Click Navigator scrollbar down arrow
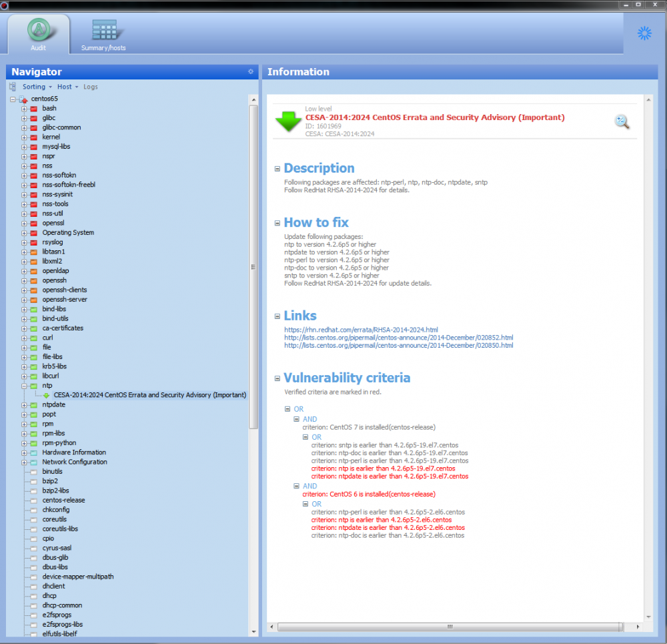The image size is (667, 644). [x=253, y=632]
